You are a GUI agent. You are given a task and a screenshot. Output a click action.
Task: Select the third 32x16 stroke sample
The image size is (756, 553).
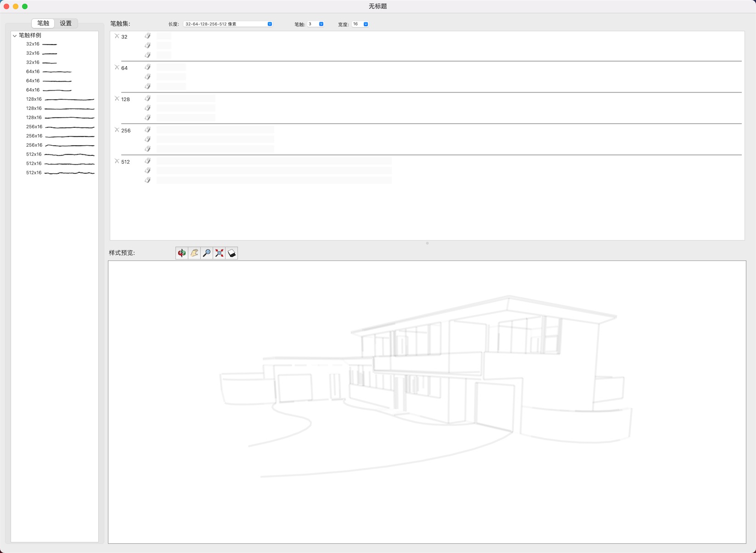[41, 63]
